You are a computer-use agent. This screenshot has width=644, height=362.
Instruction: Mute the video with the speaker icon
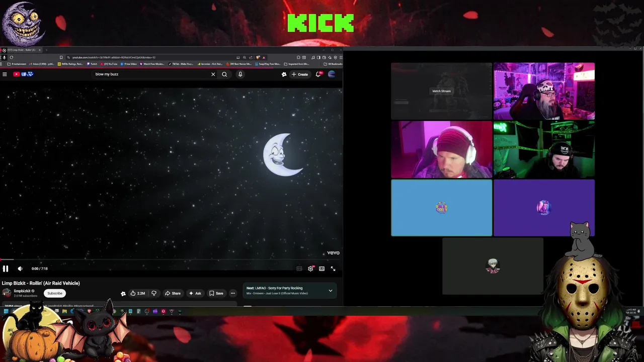click(x=20, y=268)
